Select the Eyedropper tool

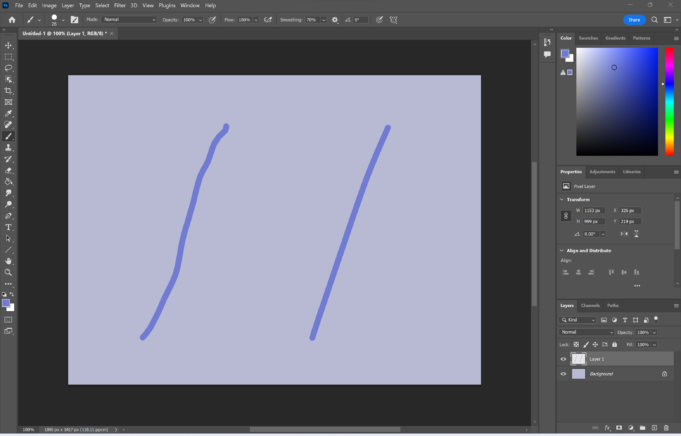pyautogui.click(x=8, y=113)
